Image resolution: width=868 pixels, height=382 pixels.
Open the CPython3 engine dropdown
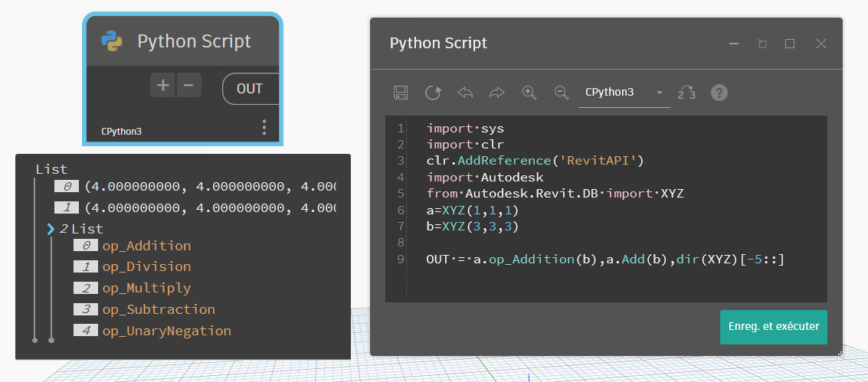[x=624, y=93]
